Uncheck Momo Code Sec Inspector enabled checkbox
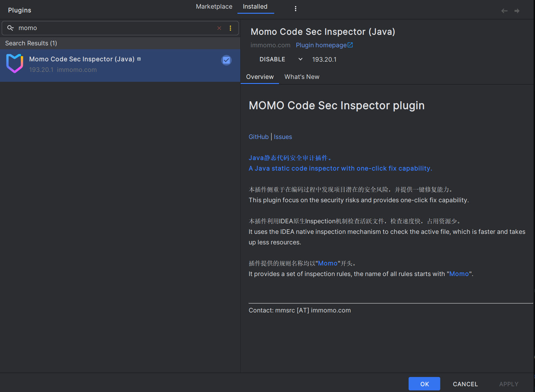Viewport: 535px width, 392px height. click(x=226, y=60)
